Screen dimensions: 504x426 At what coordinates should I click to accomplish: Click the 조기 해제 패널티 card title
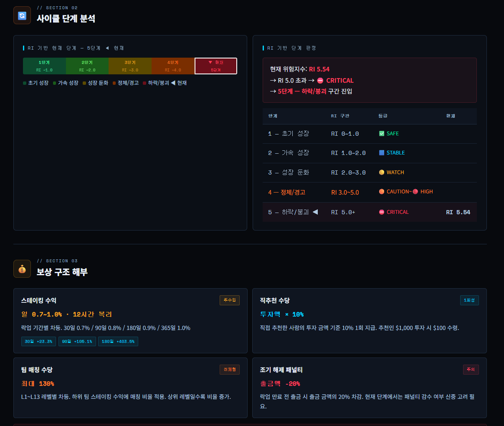point(281,370)
